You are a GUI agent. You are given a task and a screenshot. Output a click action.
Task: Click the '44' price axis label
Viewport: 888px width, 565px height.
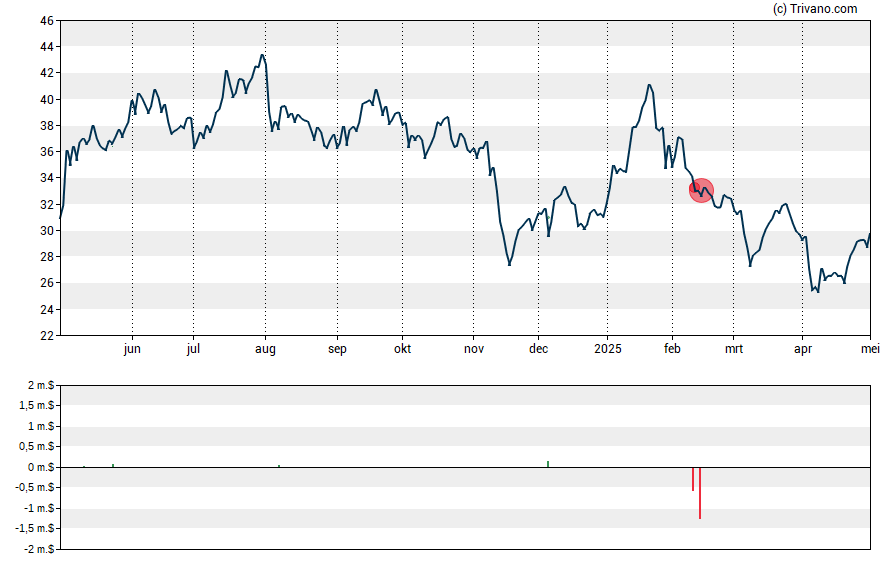point(47,47)
